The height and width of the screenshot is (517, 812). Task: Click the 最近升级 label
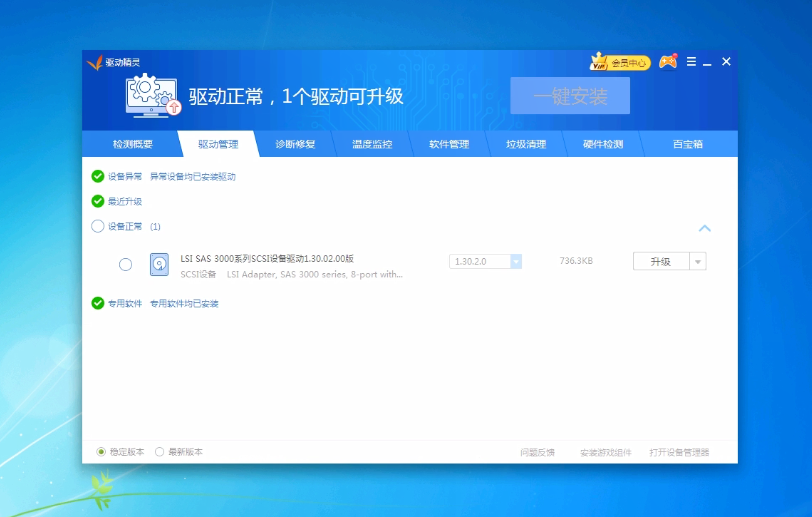[x=125, y=201]
